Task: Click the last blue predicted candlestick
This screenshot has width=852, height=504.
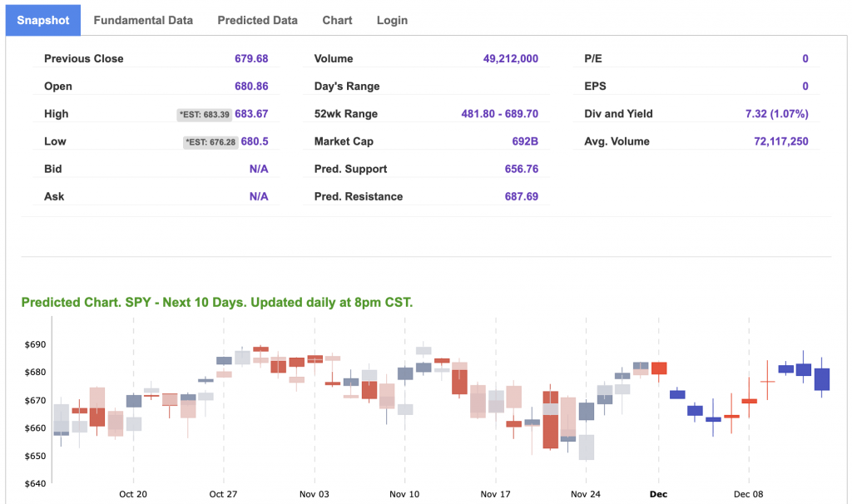Action: pyautogui.click(x=821, y=379)
